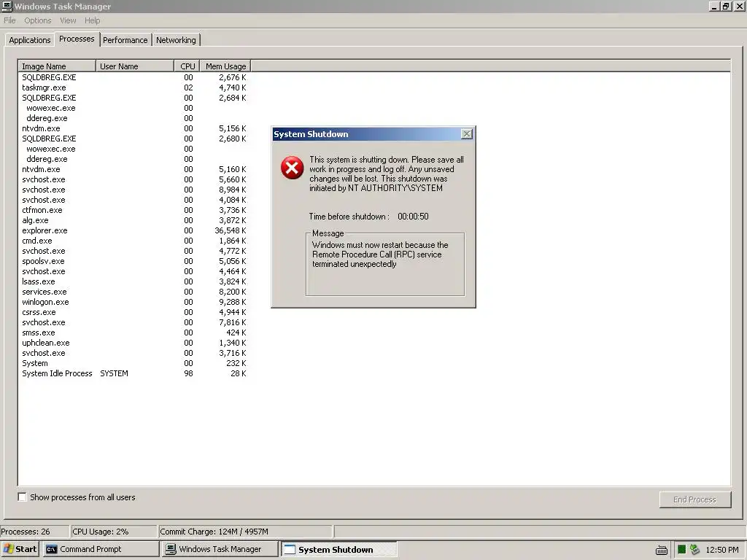Select the Processes tab
Screen dimensions: 747x560
77,39
